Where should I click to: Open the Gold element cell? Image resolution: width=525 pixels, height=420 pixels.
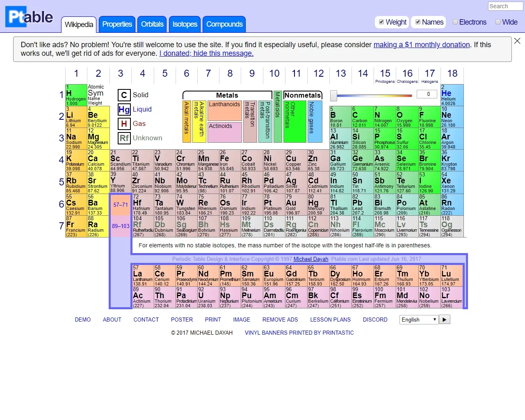pos(296,205)
